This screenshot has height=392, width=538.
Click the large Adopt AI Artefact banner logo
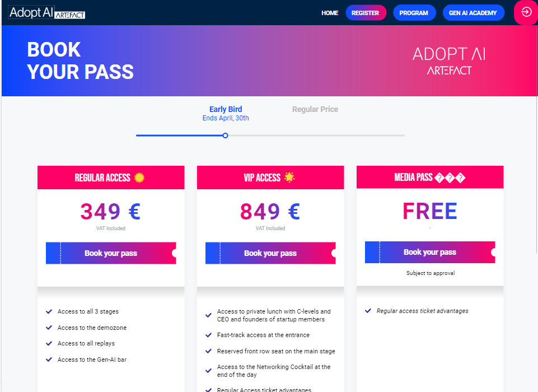click(449, 61)
